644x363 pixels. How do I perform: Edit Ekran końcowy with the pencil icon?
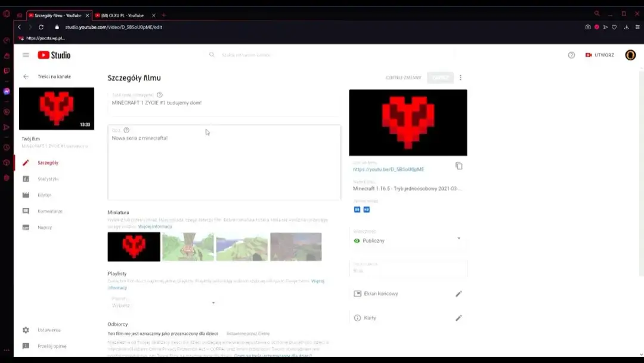(459, 293)
